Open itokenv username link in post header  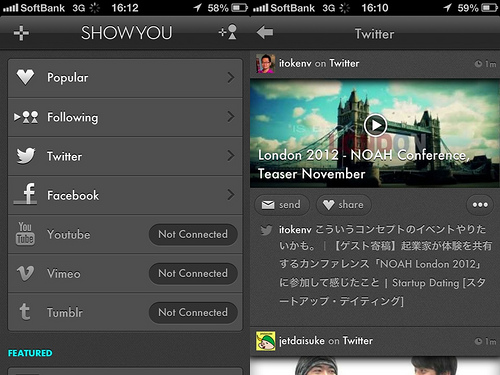(295, 63)
